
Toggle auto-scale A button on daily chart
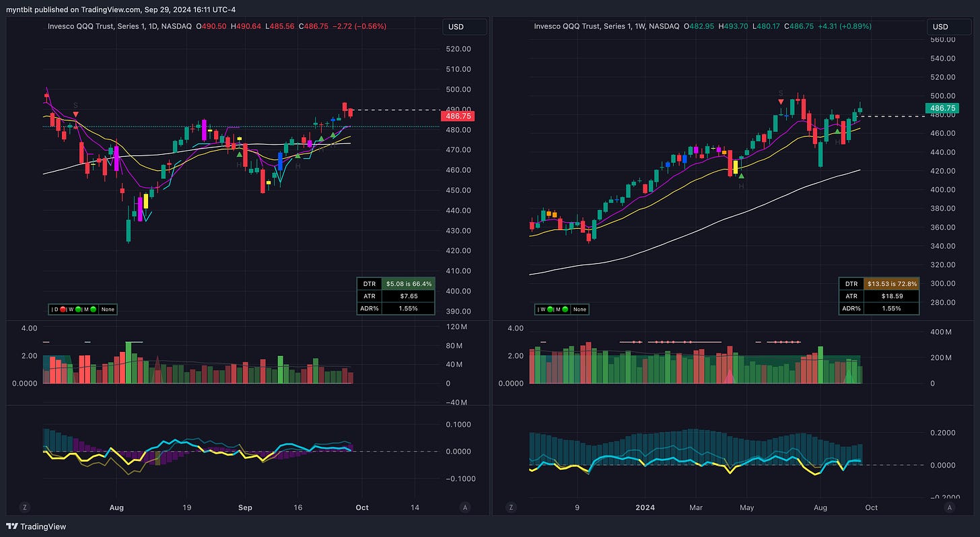[464, 507]
